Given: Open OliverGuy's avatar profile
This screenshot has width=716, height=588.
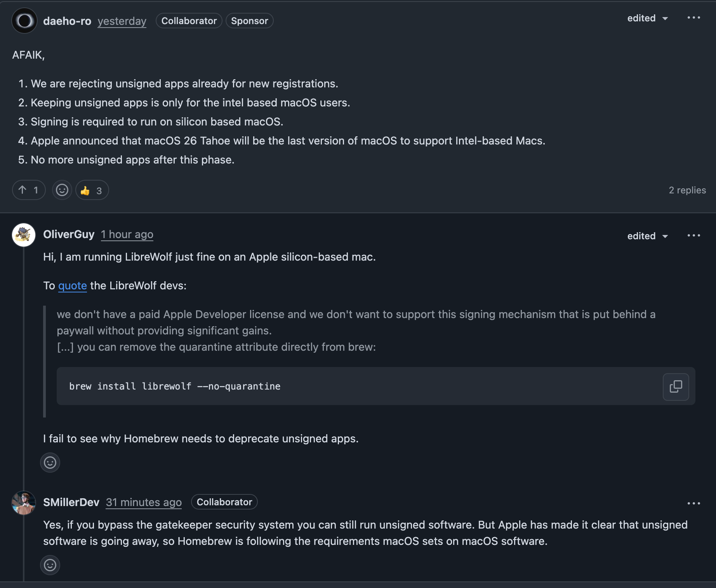Looking at the screenshot, I should pos(24,235).
